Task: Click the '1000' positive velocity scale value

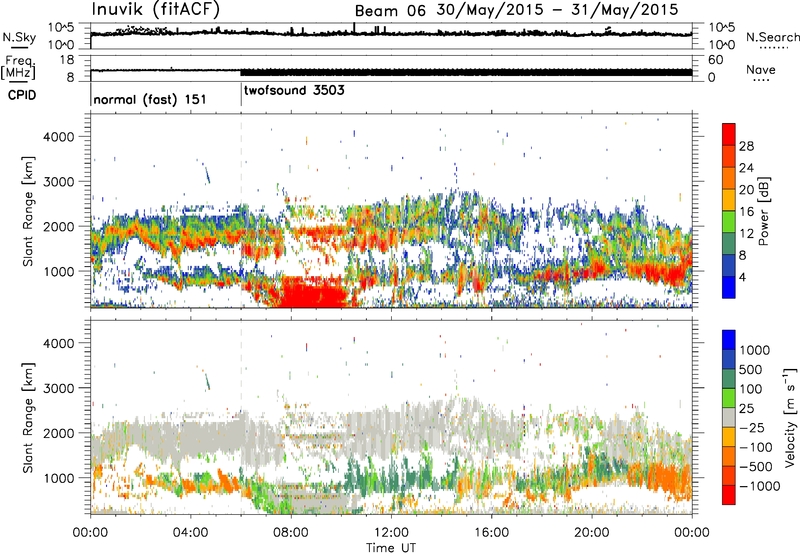Action: pos(754,350)
